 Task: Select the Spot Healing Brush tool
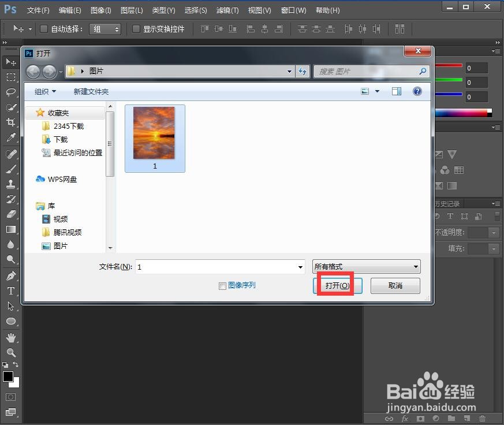point(10,154)
